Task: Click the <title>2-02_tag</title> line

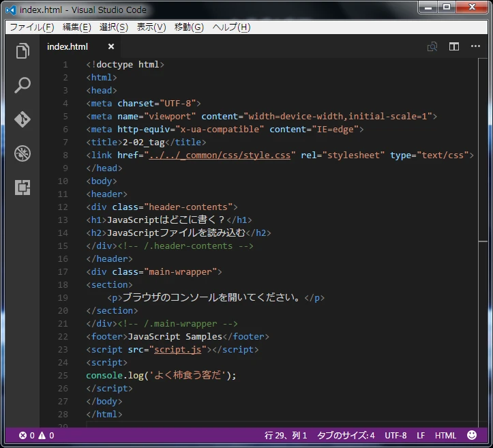Action: 146,143
